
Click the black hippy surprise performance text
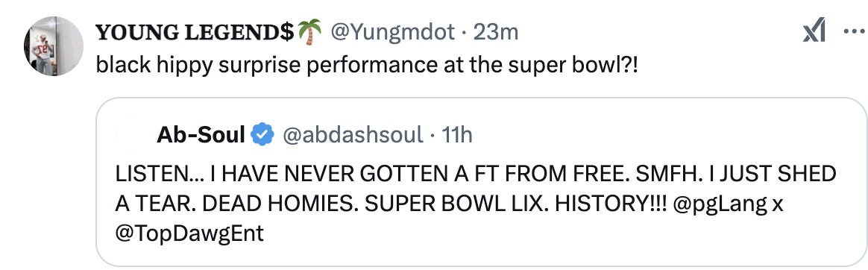coord(367,66)
